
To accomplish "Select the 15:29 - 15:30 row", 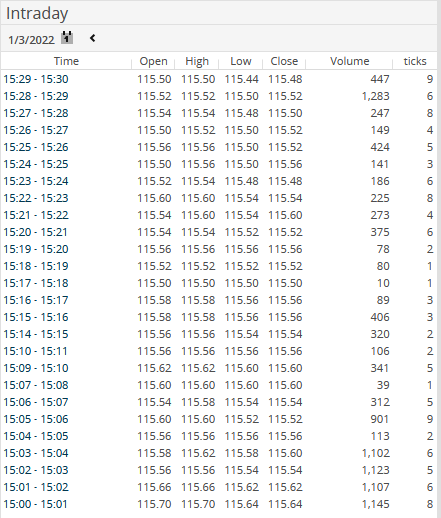I will [219, 79].
